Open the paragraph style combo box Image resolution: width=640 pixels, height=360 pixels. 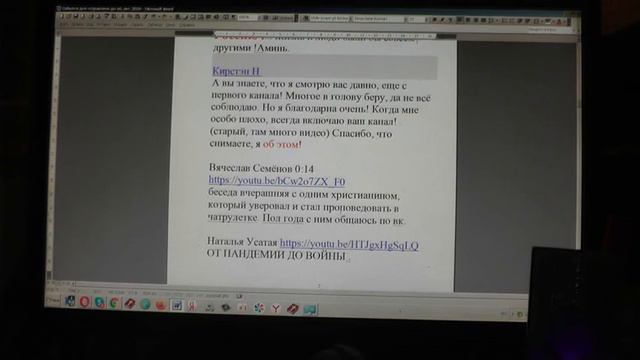pos(330,18)
